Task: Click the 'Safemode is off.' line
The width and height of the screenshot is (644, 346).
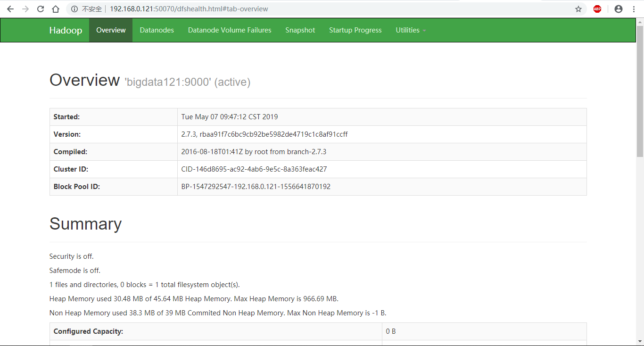Action: (75, 271)
